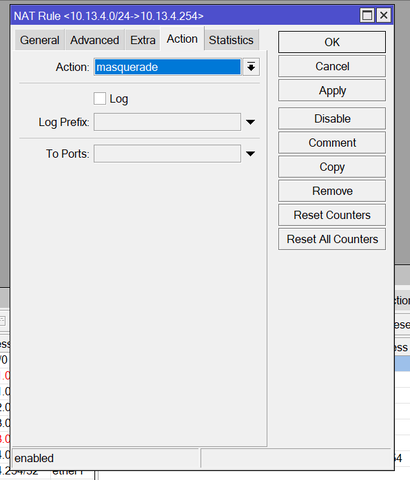Confirm with the OK button
Screen dimensions: 410x480
coord(332,42)
